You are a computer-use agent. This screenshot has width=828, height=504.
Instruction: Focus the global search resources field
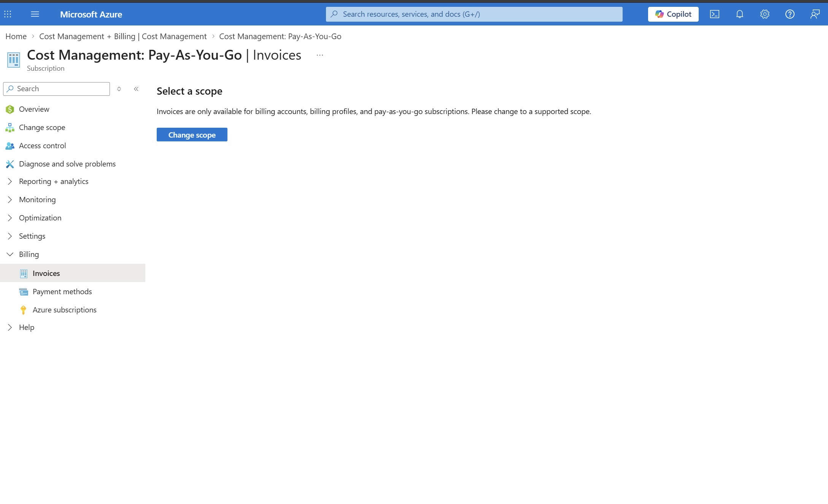click(474, 14)
